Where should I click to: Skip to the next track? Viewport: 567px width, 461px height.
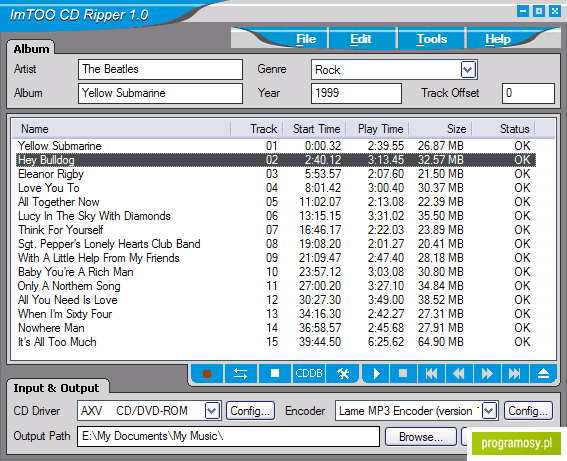tap(515, 373)
